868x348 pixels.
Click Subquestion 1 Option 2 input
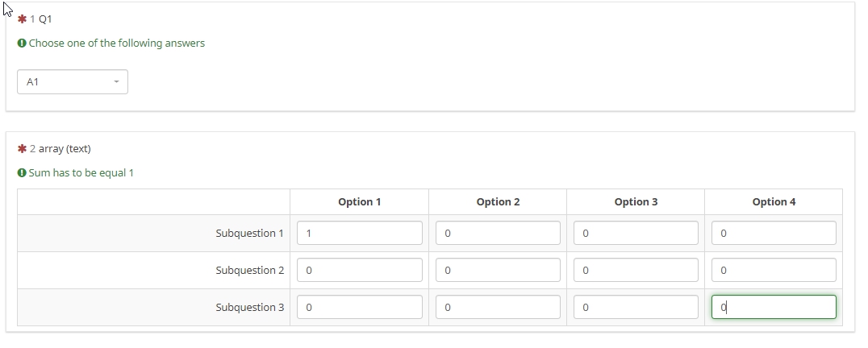[498, 234]
